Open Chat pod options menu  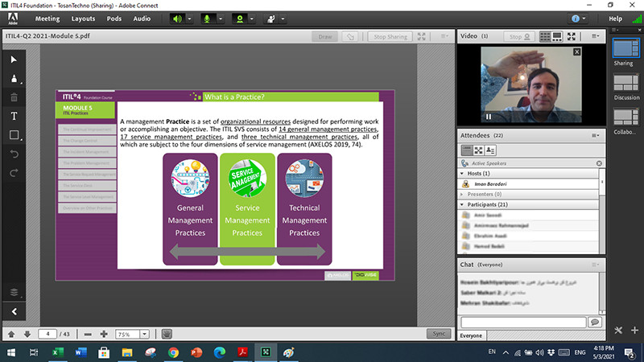pyautogui.click(x=595, y=265)
